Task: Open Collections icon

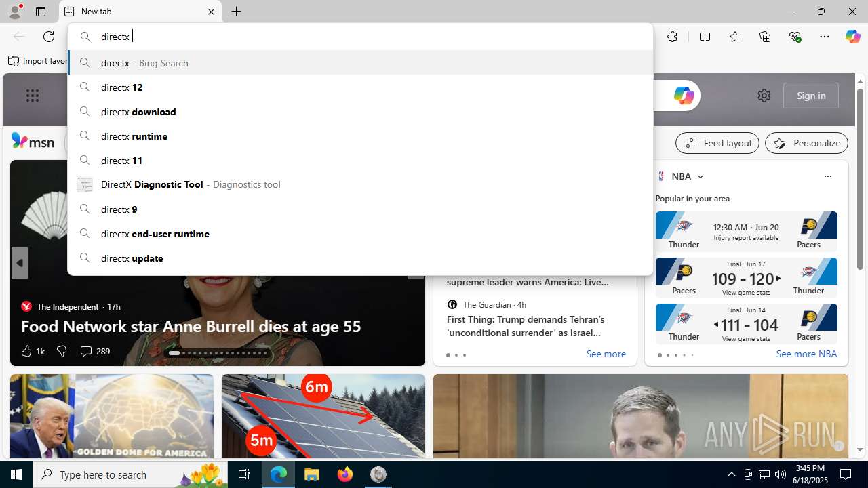Action: coord(765,37)
